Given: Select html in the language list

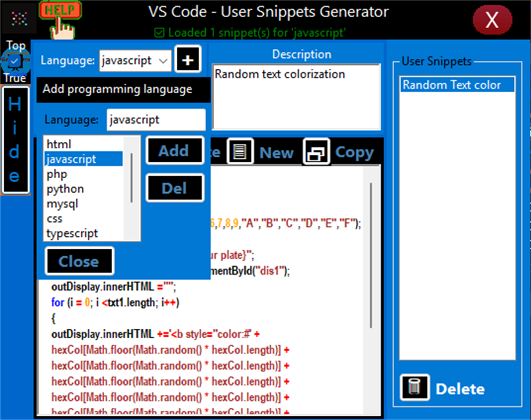Looking at the screenshot, I should (84, 144).
